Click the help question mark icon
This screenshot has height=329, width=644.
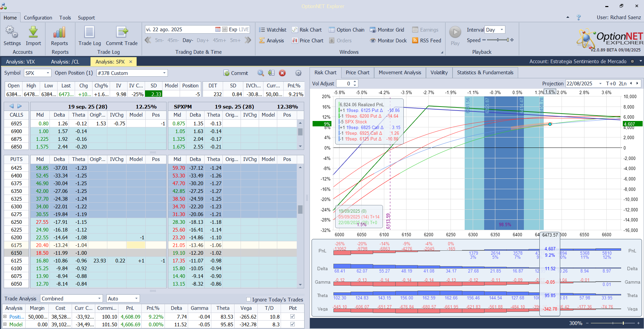click(x=579, y=17)
